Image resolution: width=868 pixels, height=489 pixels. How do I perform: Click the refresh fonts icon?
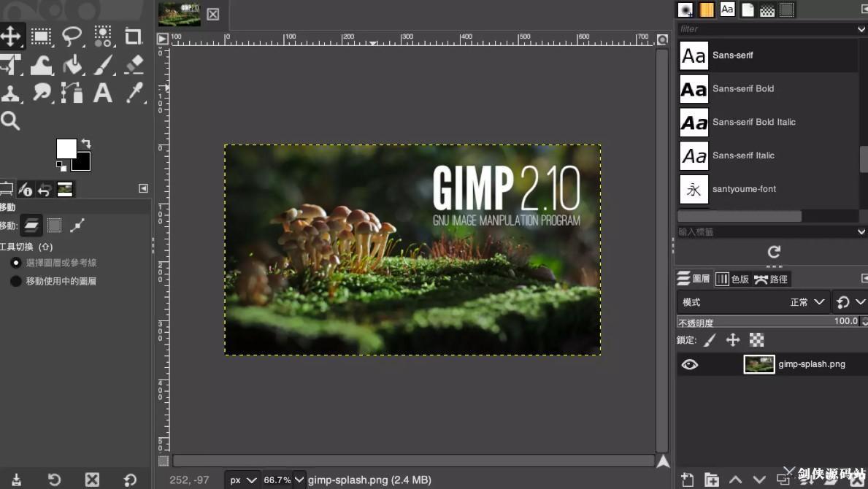pyautogui.click(x=774, y=253)
